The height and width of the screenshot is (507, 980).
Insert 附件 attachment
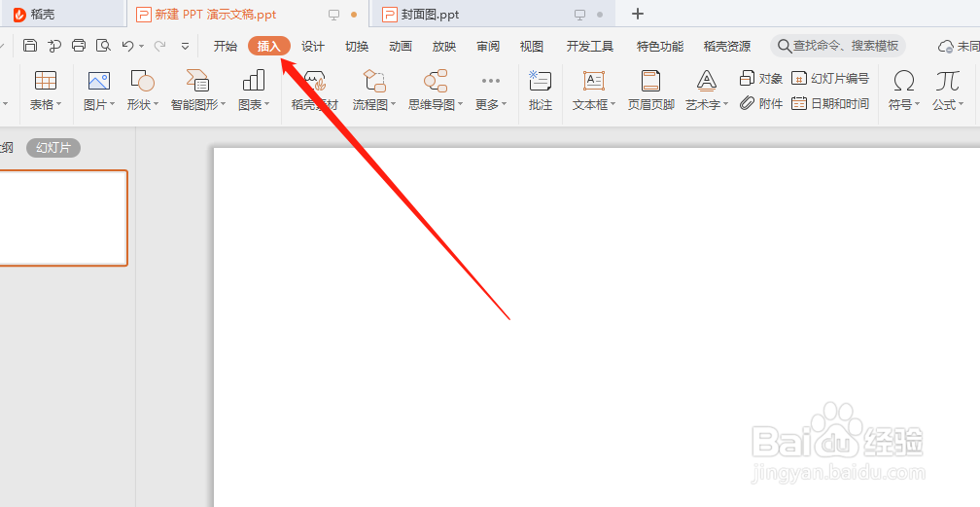click(x=760, y=103)
